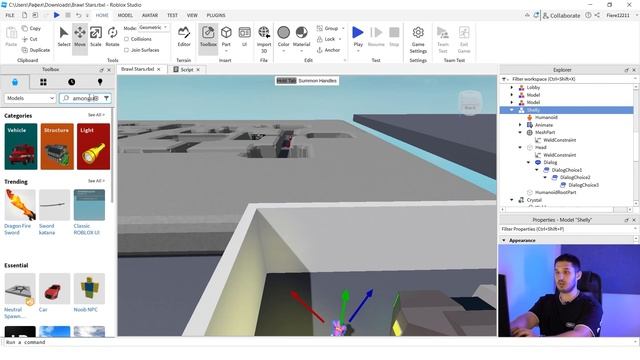The image size is (640, 360).
Task: Open the Toolbox Marketplace tab
Action: click(15, 82)
